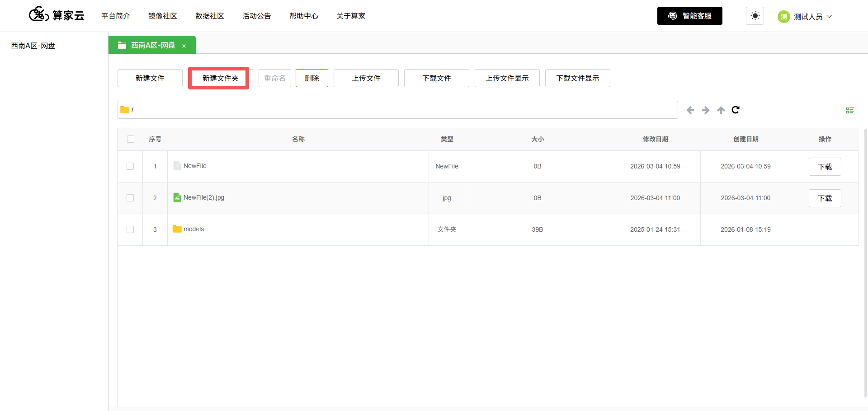The image size is (868, 411).
Task: Click the 名称 column header
Action: coord(298,139)
